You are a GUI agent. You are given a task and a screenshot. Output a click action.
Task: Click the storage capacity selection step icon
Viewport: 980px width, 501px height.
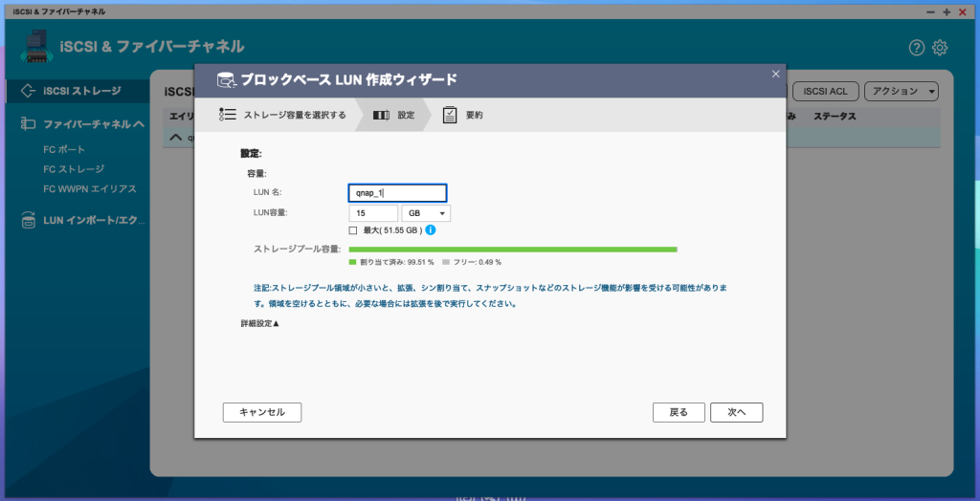[227, 115]
